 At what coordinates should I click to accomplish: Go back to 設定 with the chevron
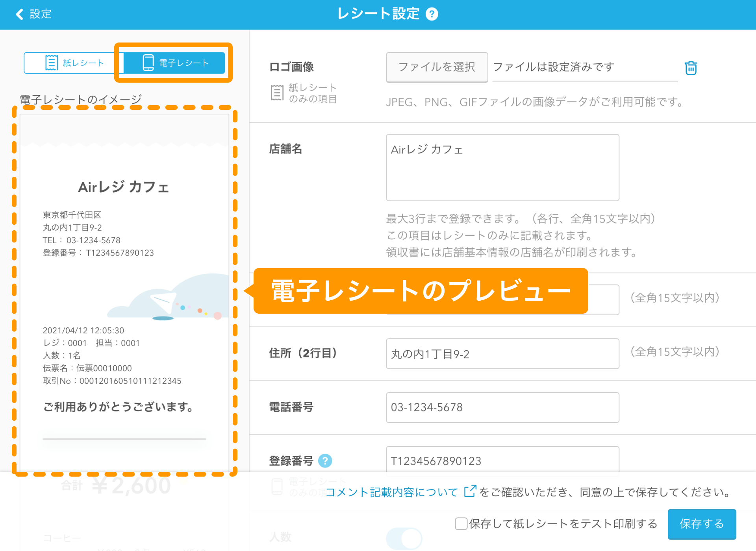tap(33, 14)
